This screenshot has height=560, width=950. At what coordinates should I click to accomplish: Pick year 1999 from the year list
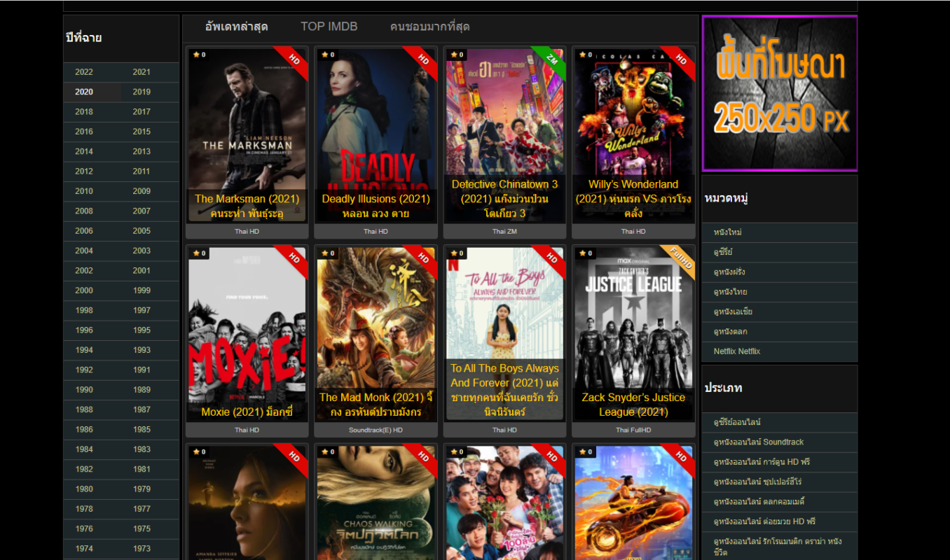(142, 290)
